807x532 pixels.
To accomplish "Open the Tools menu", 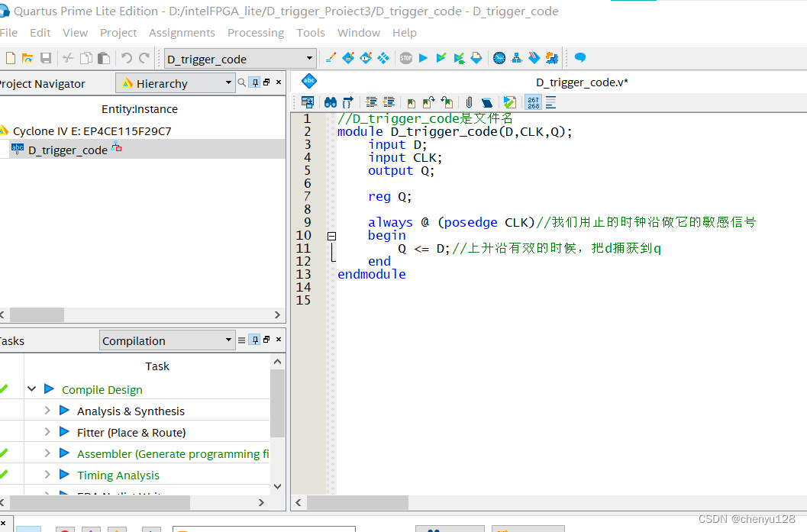I will (311, 33).
